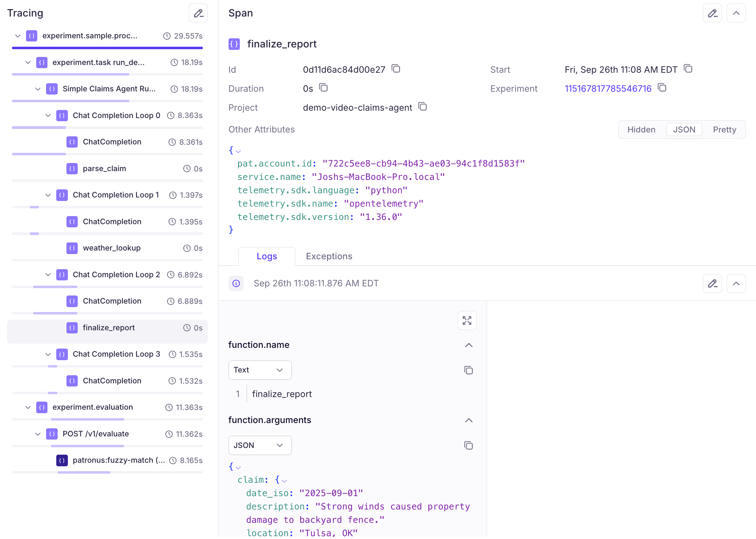Click the experiment.sample.proc timeline bar
This screenshot has height=539, width=756.
point(107,48)
